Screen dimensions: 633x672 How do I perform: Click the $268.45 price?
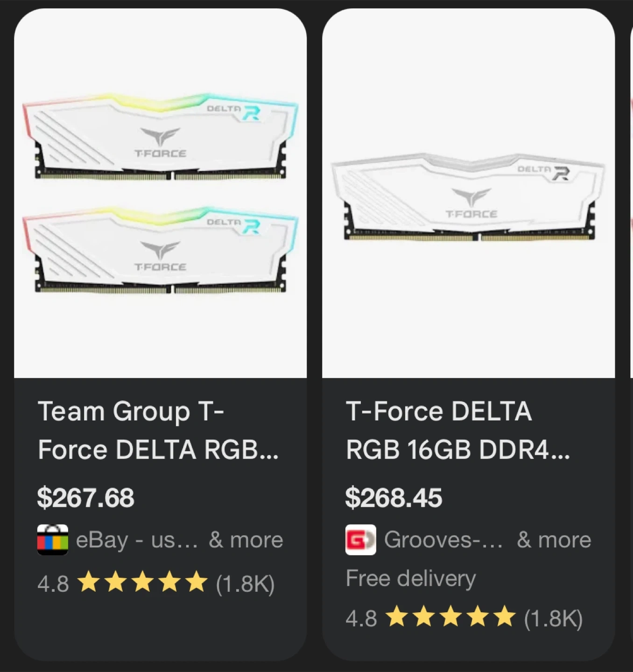tap(394, 497)
